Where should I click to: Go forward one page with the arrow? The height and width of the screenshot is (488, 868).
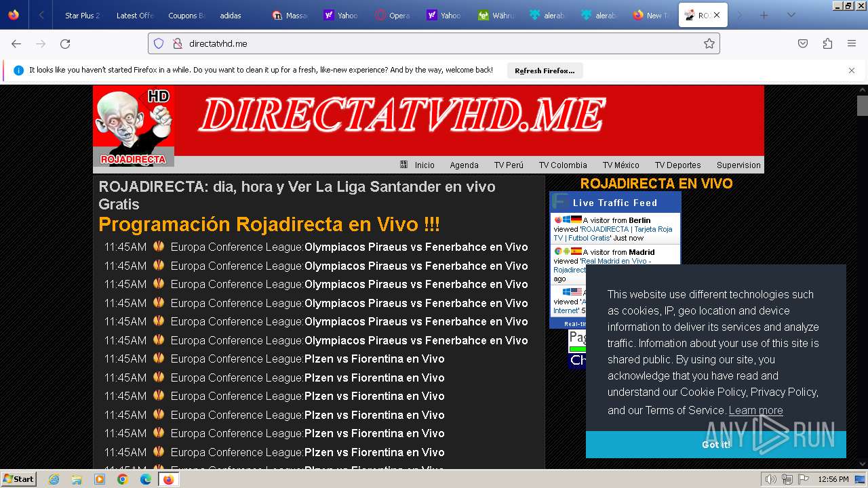click(41, 43)
